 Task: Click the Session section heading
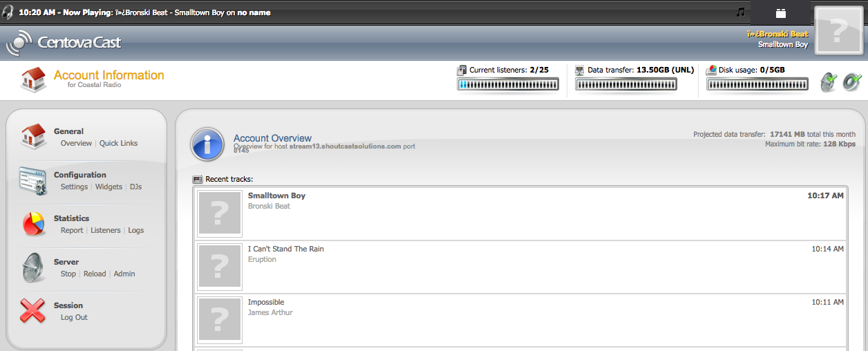click(x=68, y=305)
